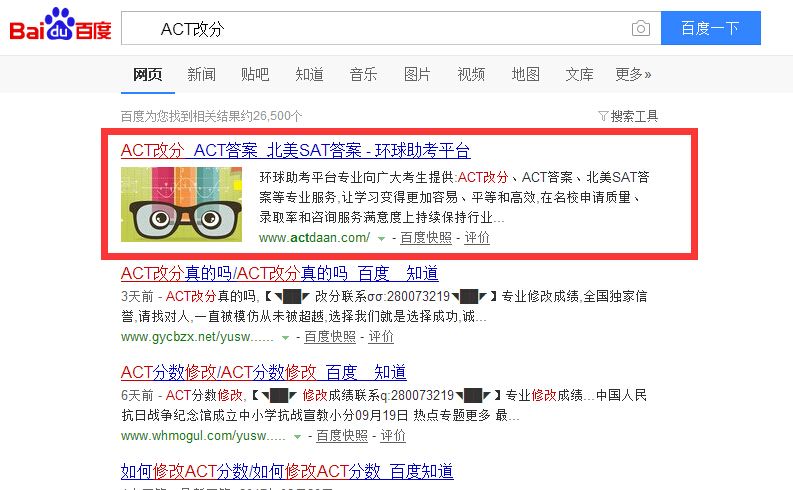The width and height of the screenshot is (793, 490).
Task: Switch to the 文库 tab
Action: click(579, 74)
